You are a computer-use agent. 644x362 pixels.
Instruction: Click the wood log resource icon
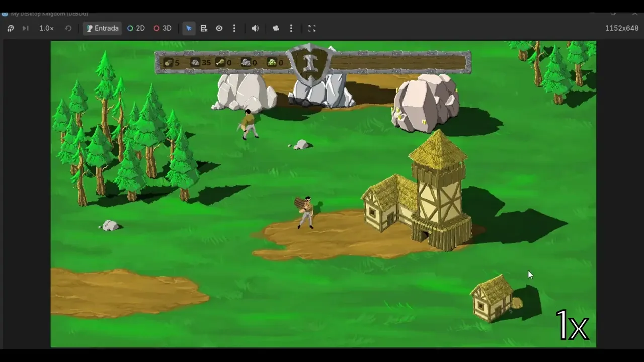tap(169, 62)
